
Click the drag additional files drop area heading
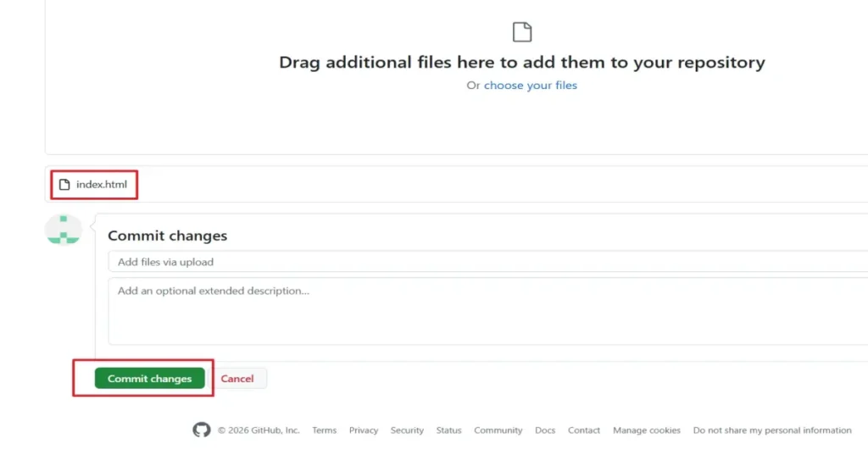[x=522, y=62]
